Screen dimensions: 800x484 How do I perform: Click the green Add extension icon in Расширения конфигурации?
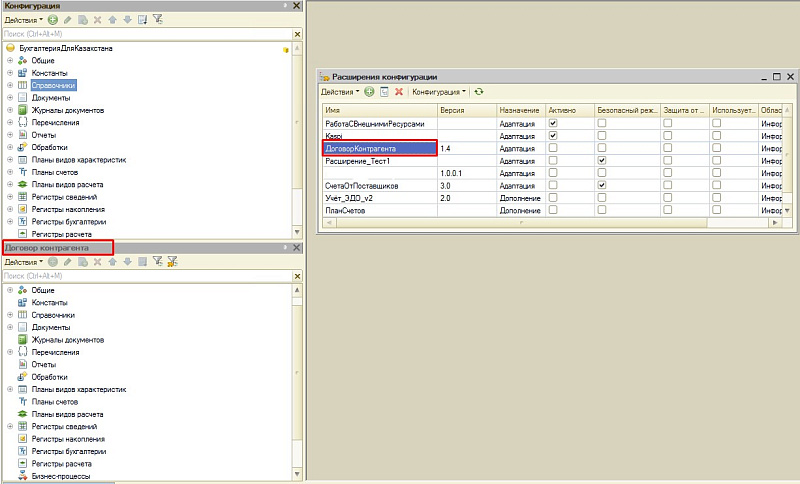(369, 91)
